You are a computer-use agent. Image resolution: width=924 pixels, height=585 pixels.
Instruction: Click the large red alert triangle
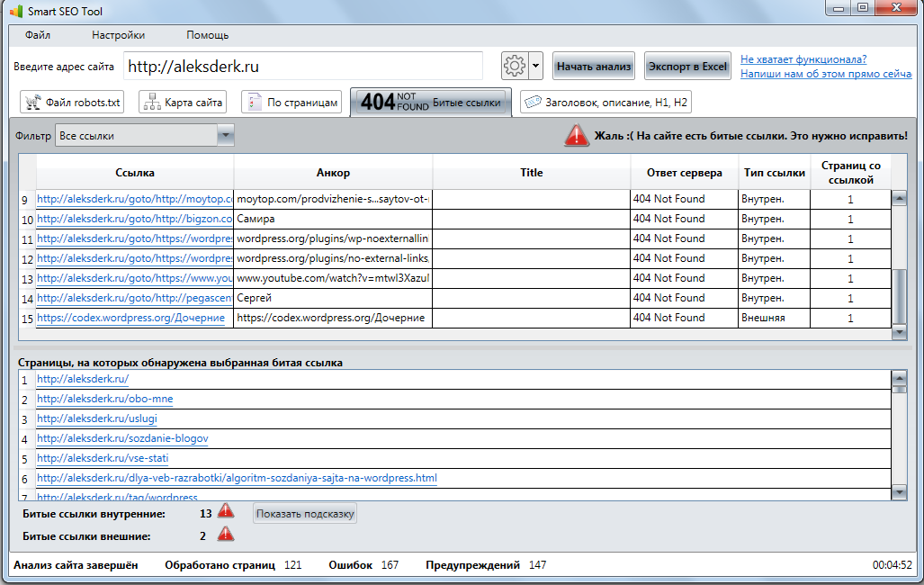point(576,136)
